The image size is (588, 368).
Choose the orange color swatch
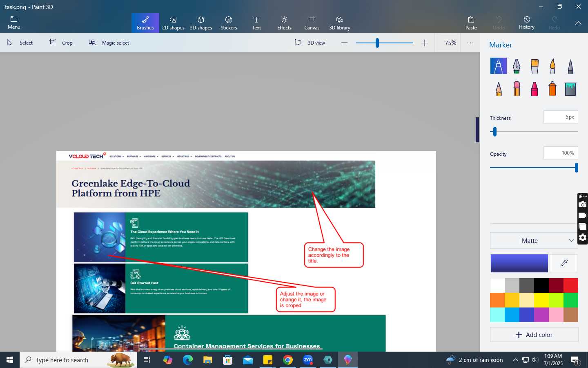497,300
